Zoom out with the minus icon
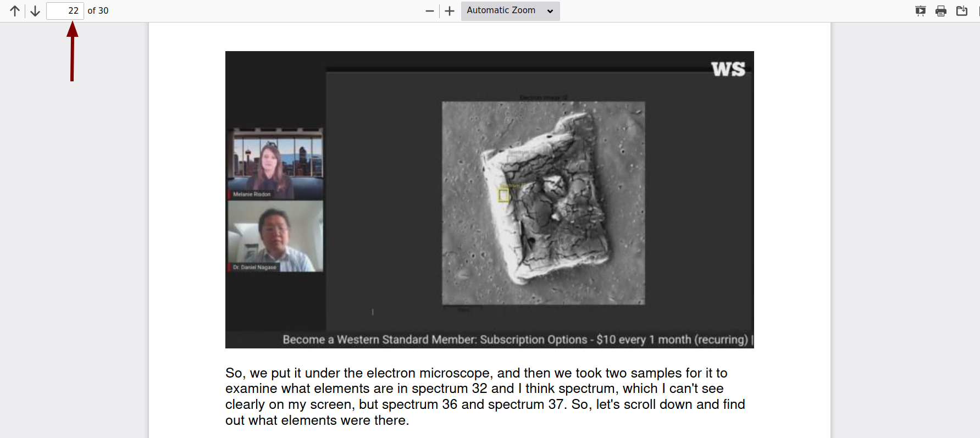The width and height of the screenshot is (980, 438). click(430, 11)
